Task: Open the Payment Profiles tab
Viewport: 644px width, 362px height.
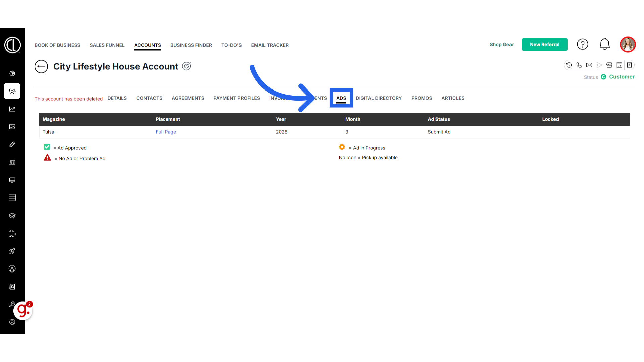Action: (237, 98)
